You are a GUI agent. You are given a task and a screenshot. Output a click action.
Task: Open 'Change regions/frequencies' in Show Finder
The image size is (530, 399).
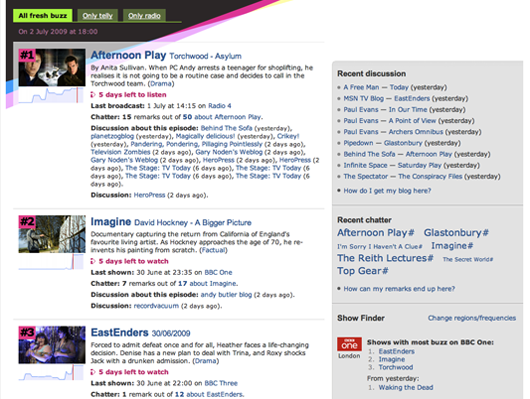(472, 318)
